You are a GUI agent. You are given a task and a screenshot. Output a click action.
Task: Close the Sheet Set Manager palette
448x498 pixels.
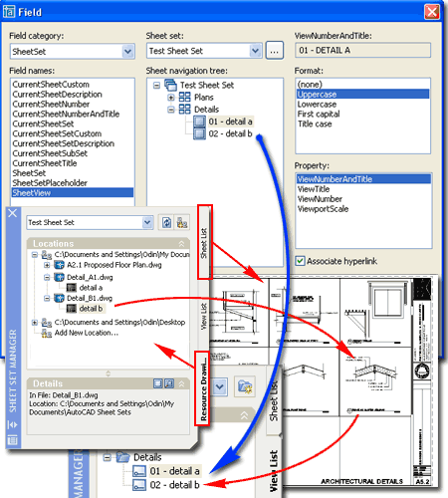point(13,213)
